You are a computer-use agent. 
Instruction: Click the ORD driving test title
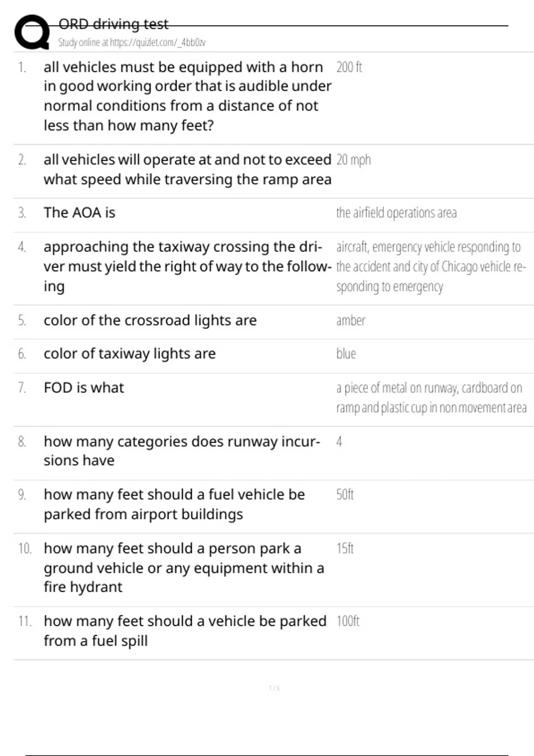tap(113, 24)
